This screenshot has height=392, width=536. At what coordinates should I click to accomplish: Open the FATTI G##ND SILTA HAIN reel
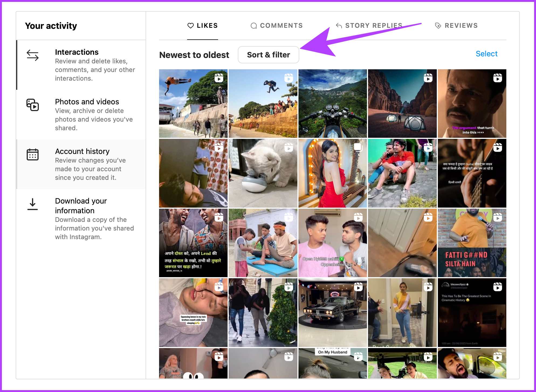click(472, 243)
